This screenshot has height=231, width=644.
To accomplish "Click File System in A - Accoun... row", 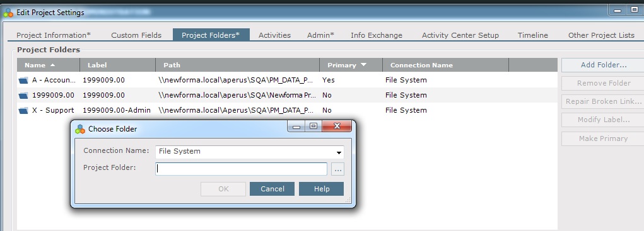I will coord(406,81).
